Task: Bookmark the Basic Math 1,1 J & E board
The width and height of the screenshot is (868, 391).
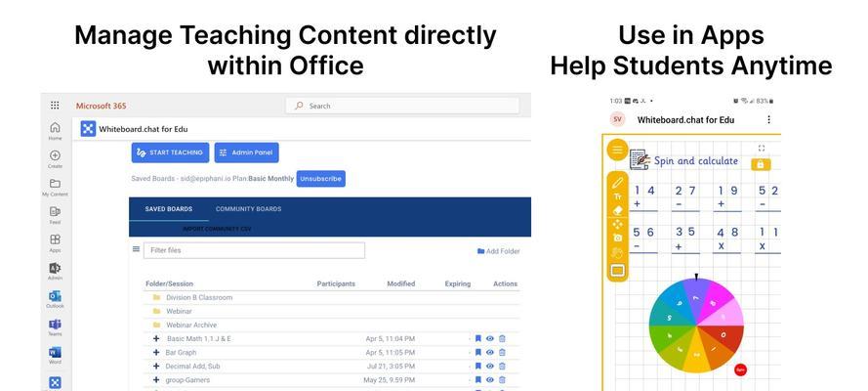Action: [477, 338]
